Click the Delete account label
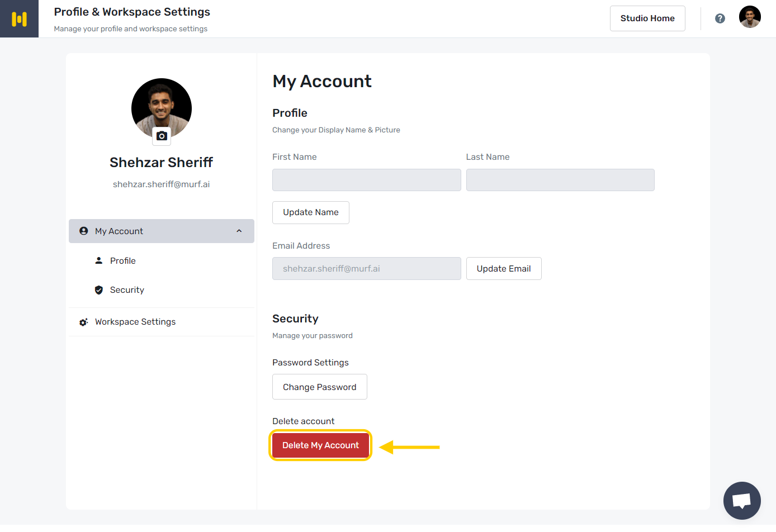Image resolution: width=776 pixels, height=532 pixels. tap(303, 421)
